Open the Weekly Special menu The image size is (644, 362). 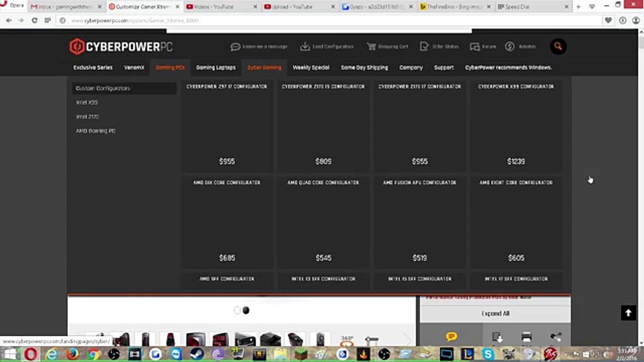(x=311, y=67)
